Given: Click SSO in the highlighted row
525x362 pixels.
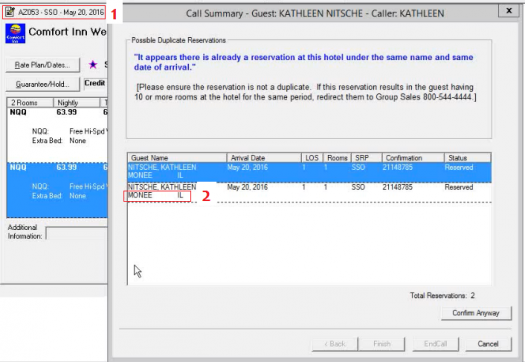Looking at the screenshot, I should (358, 167).
